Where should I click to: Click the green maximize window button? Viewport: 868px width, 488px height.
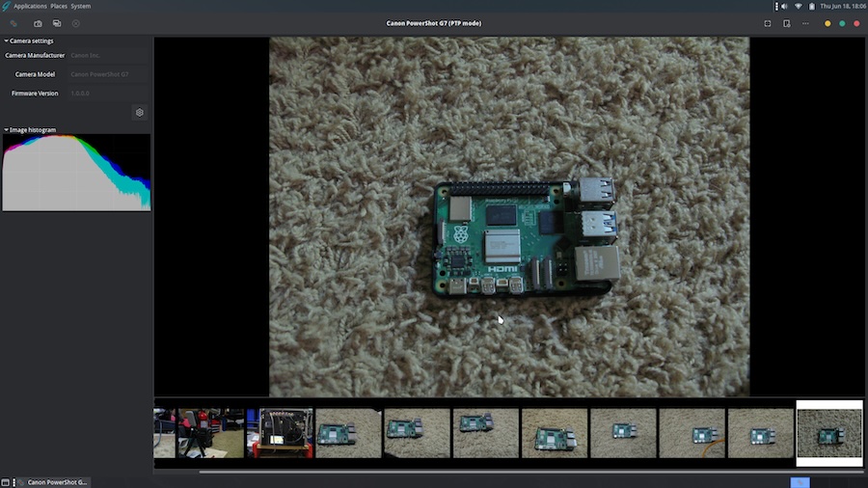(842, 24)
